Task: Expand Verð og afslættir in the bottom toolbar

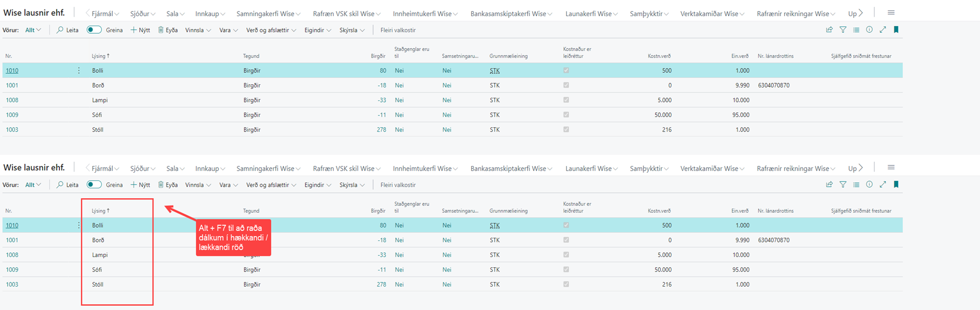Action: click(x=271, y=185)
